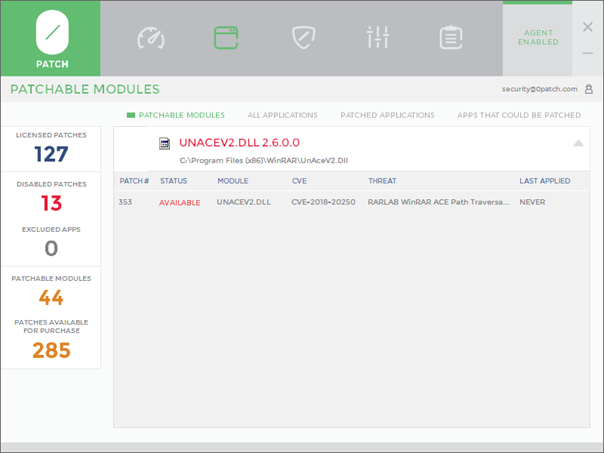
Task: Collapse the UNACEV2.DLL module section
Action: [578, 143]
